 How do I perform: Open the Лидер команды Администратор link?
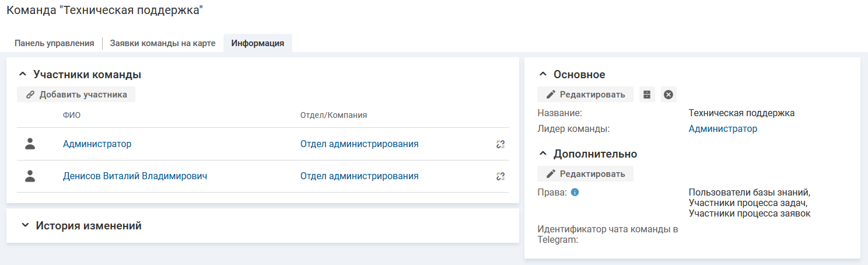(723, 129)
